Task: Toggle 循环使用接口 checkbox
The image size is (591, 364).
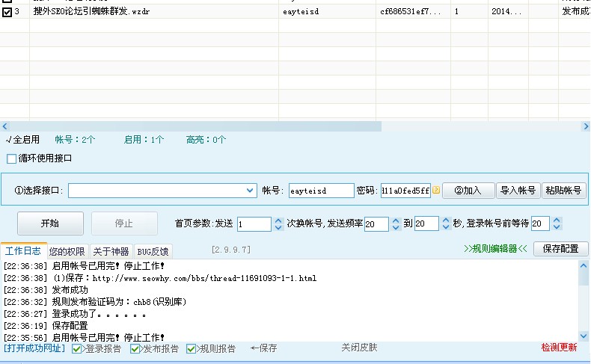Action: (11, 158)
